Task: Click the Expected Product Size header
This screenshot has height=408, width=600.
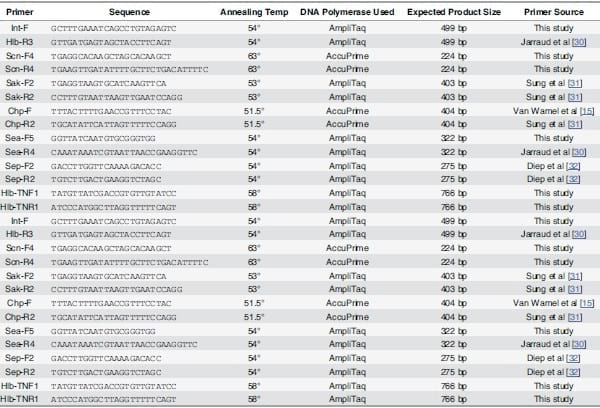Action: click(x=454, y=12)
